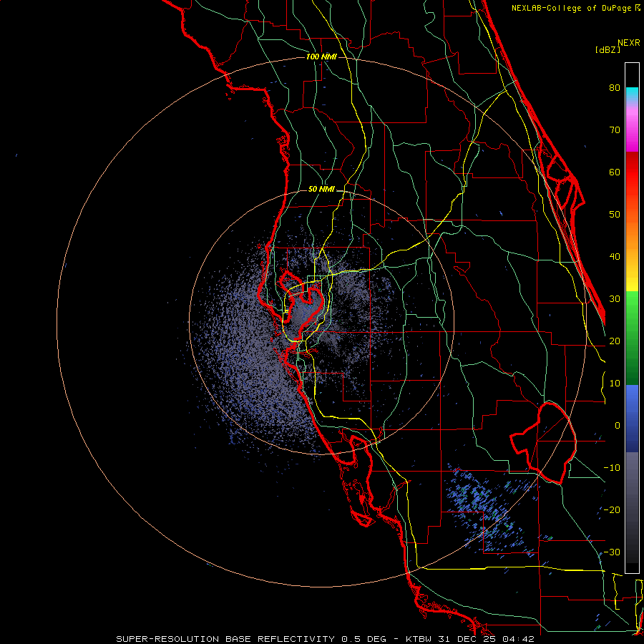This screenshot has height=644, width=644.
Task: Click the NEXR label above the scale
Action: point(629,43)
